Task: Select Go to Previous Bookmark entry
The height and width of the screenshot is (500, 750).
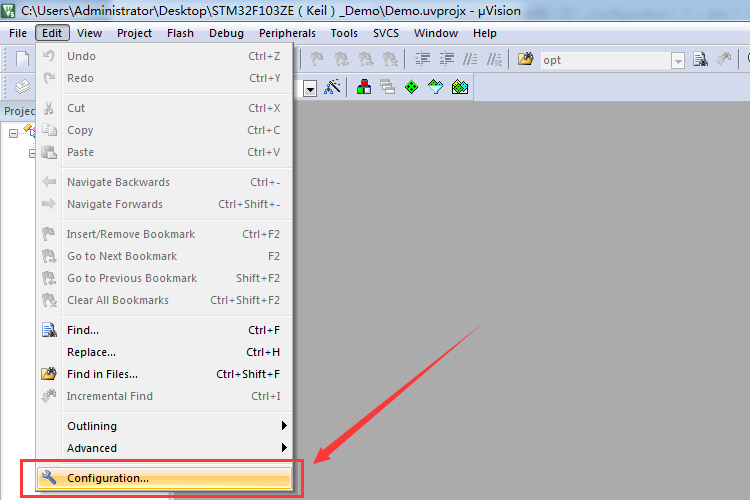Action: [x=165, y=278]
